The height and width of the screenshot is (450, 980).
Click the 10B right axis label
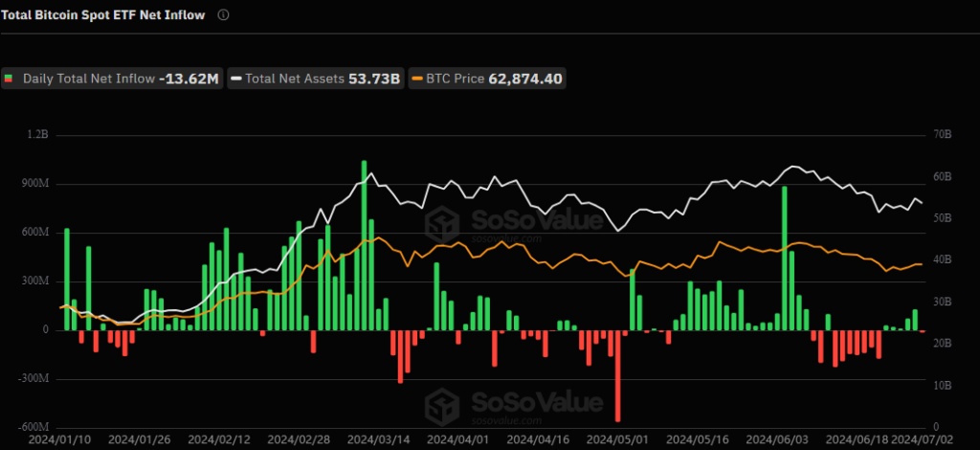click(943, 386)
